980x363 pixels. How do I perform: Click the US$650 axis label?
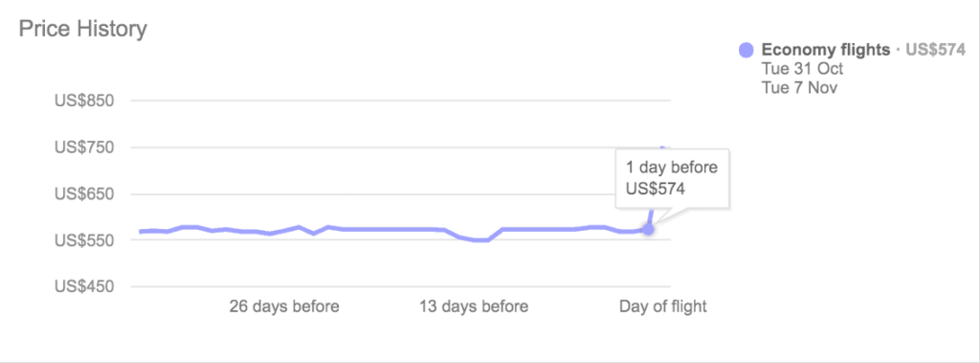click(84, 194)
